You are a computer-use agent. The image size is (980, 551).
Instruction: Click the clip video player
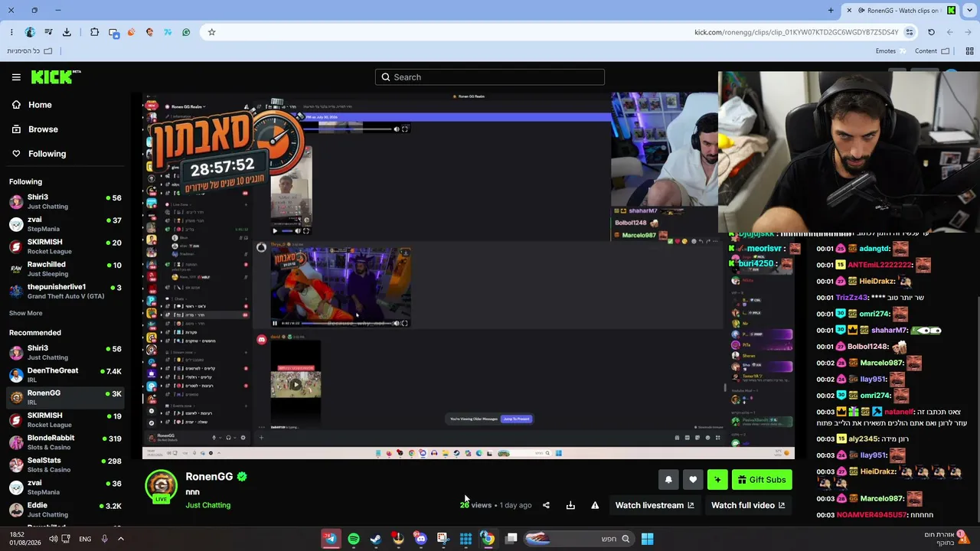(469, 276)
